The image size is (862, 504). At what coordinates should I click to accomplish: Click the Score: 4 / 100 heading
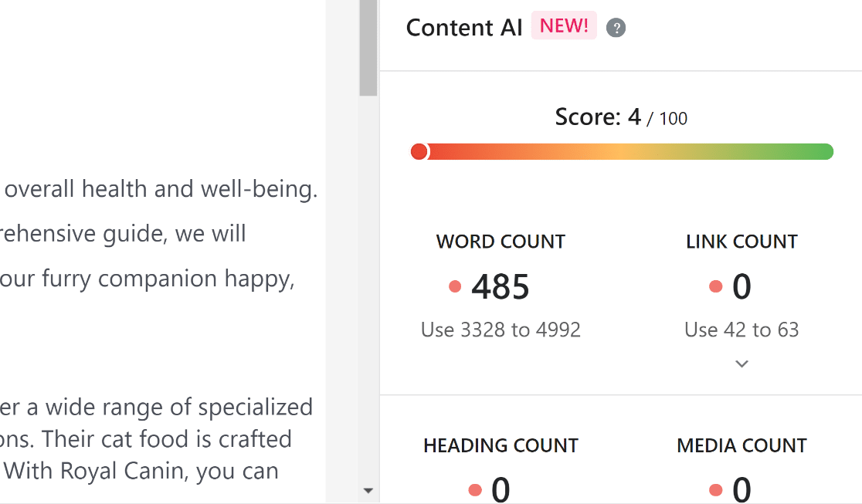point(620,117)
